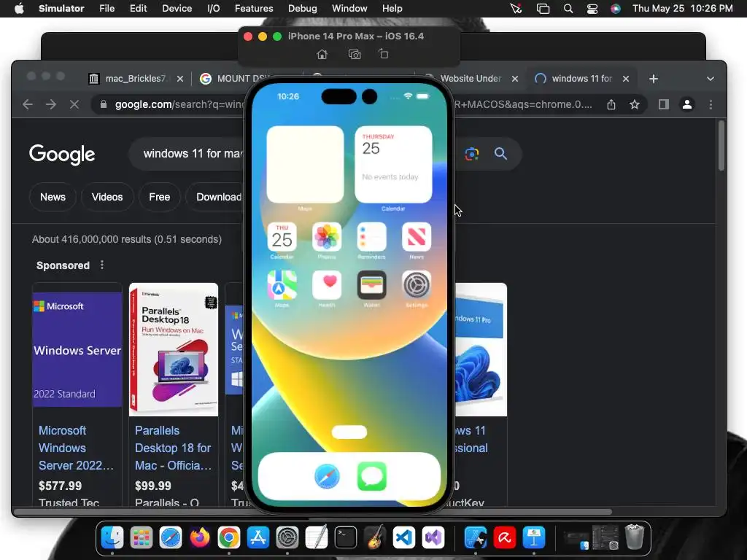Switch to windows 11 for tab
Screen dimensions: 747x560
pos(581,79)
